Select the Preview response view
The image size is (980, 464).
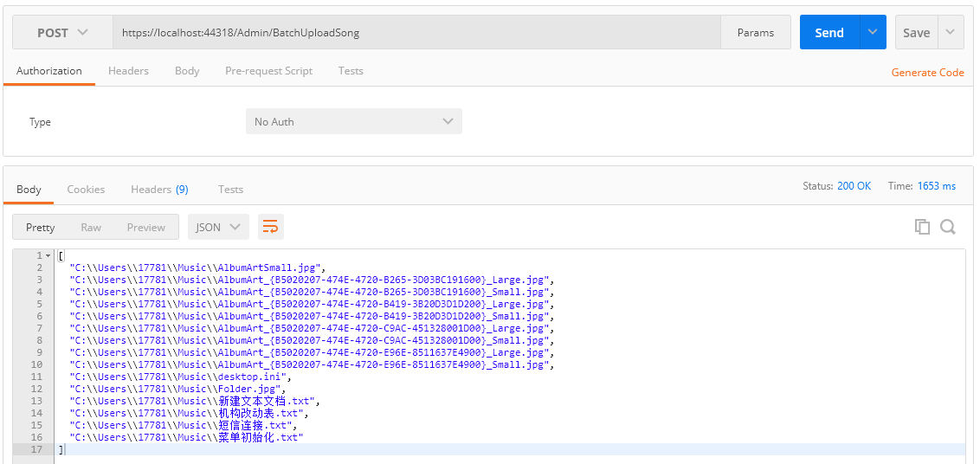[145, 228]
